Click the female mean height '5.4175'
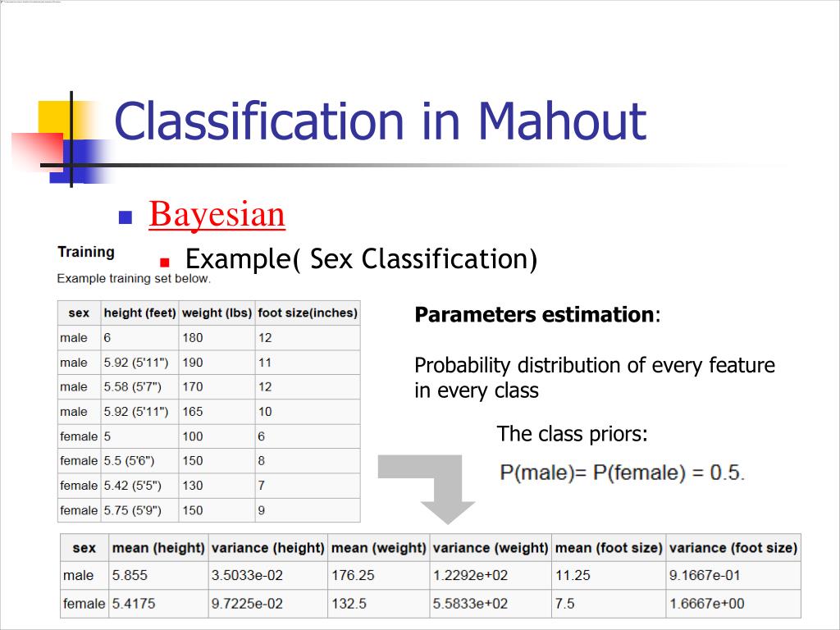Viewport: 840px width, 630px height. pos(158,604)
